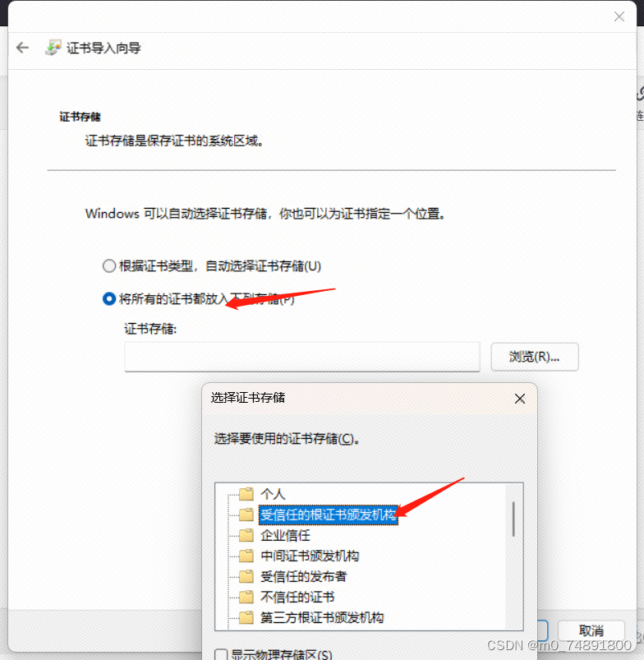
Task: Click the folder icon beside 中间证书颁发机构
Action: click(246, 556)
